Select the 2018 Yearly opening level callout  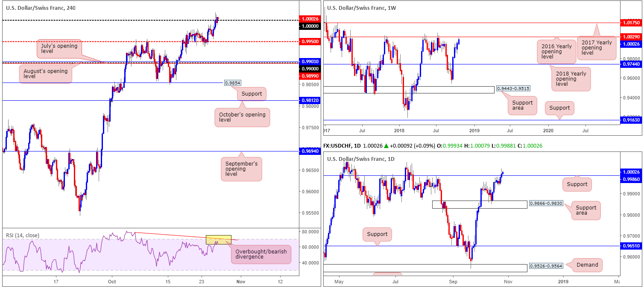tap(571, 79)
